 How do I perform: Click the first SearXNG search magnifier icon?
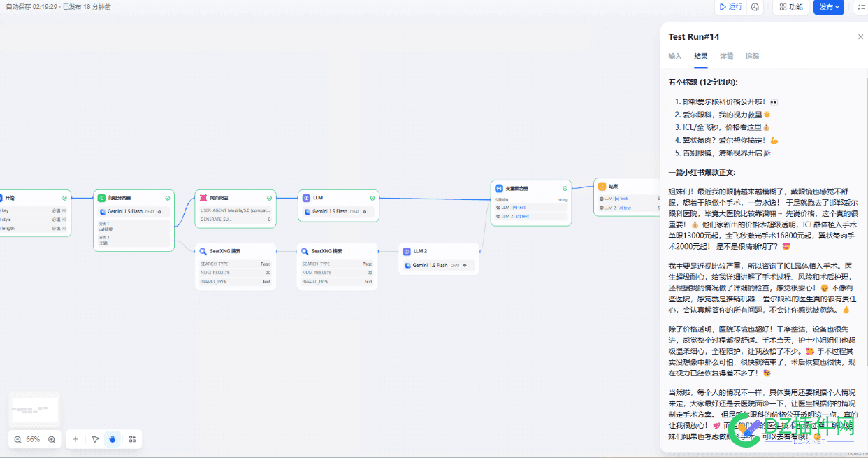coord(203,250)
